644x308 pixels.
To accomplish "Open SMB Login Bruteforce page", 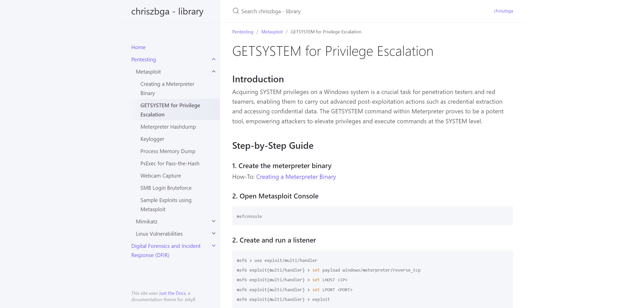I will 166,188.
